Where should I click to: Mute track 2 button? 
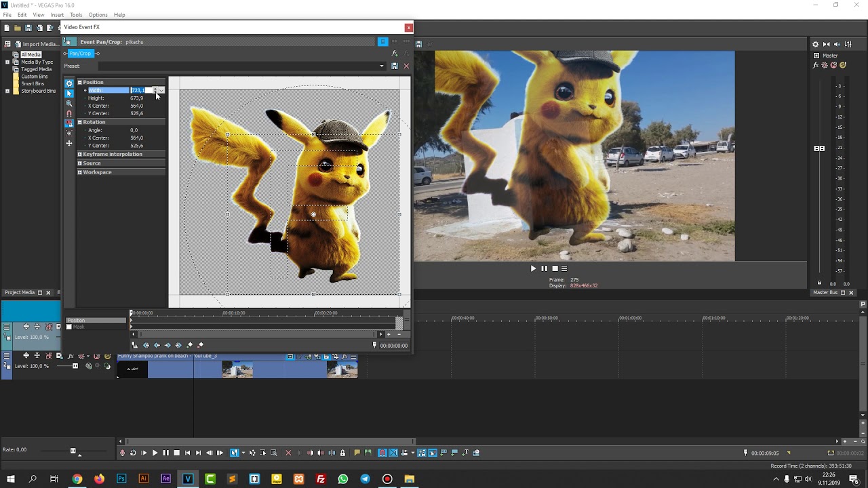(97, 356)
